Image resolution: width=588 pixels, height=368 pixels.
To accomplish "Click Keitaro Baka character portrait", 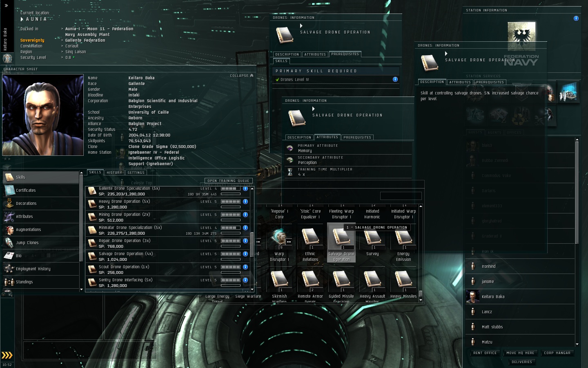I will (x=43, y=115).
